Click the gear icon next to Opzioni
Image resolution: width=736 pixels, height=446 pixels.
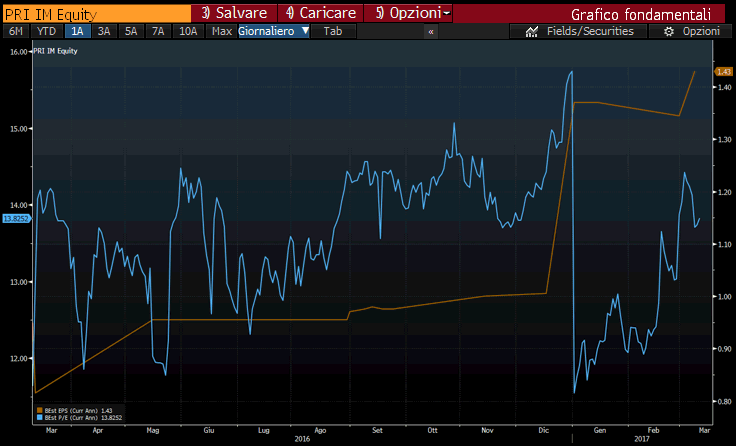[668, 32]
